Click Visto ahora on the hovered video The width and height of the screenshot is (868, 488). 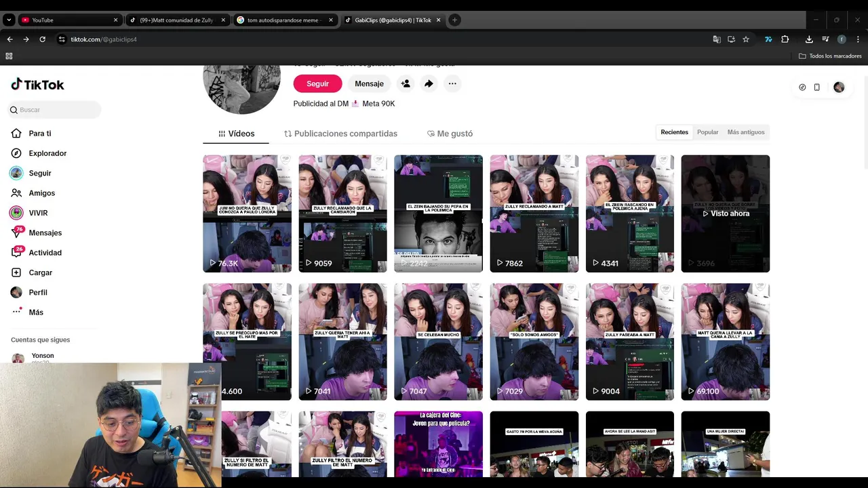[726, 213]
